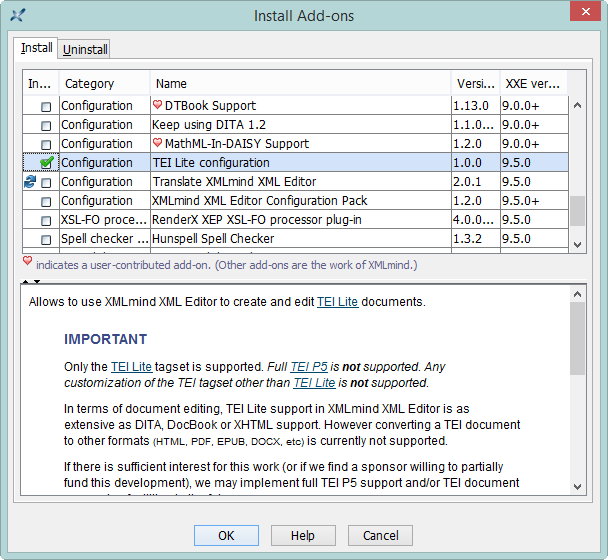Click the In... column header

(x=41, y=83)
